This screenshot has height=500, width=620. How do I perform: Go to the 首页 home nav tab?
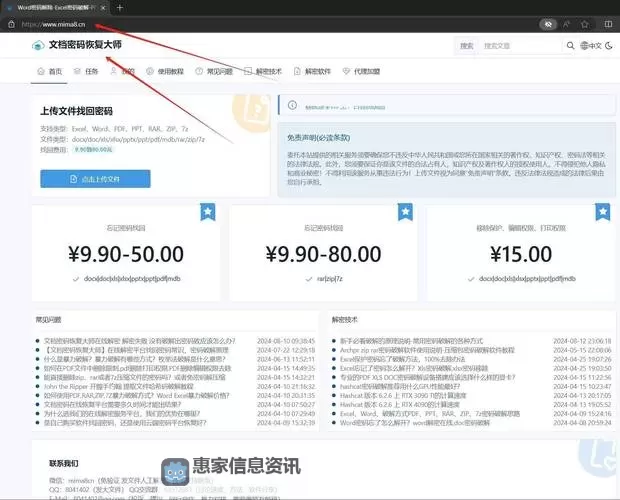(49, 72)
